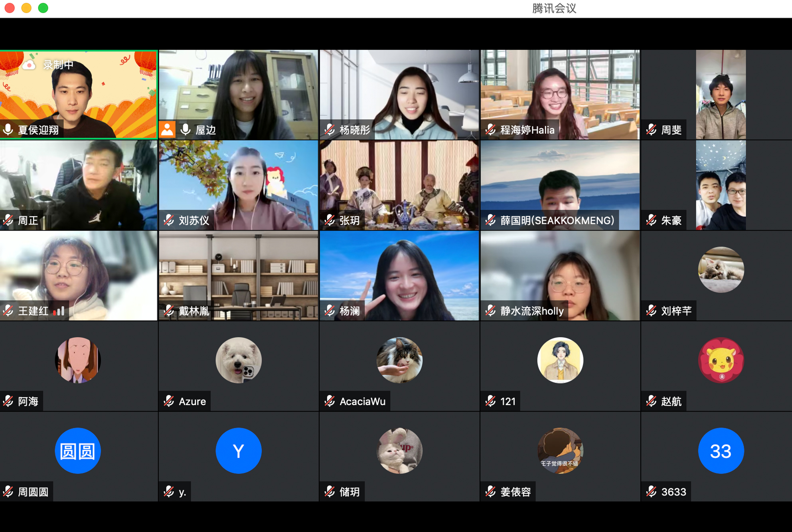Click the cloud recording icon next to 录制中
Viewport: 792px width, 532px height.
click(29, 65)
